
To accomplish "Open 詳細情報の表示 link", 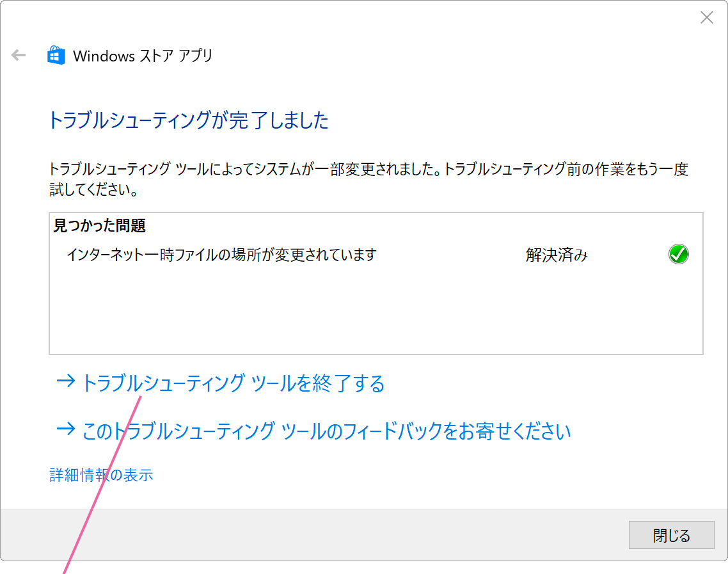I will (101, 475).
